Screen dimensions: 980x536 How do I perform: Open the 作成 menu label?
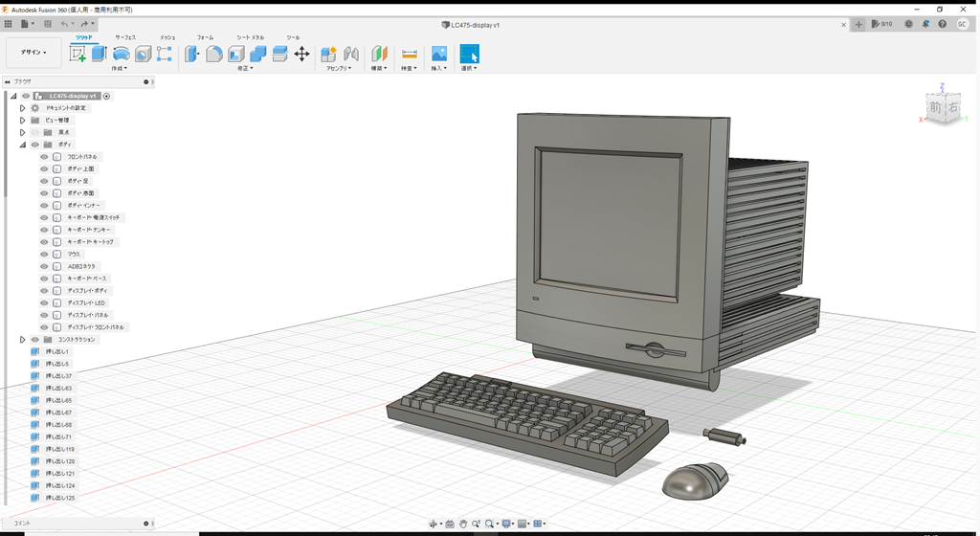120,69
